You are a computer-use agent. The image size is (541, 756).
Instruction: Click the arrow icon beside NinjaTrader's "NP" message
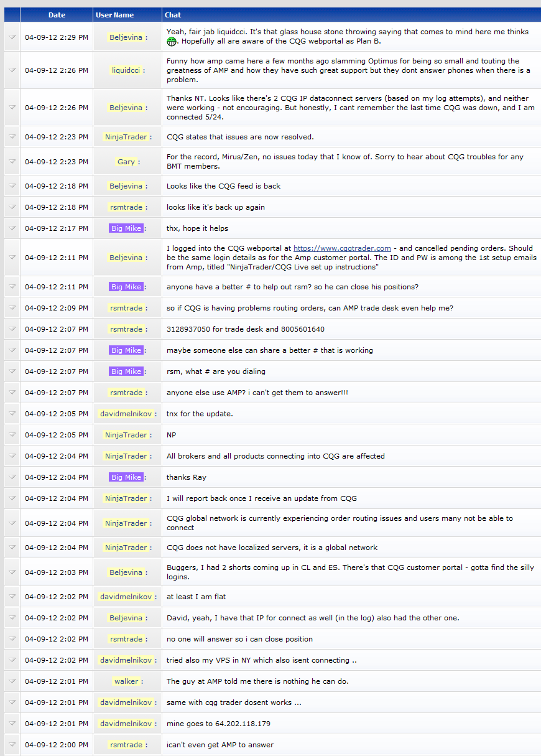pyautogui.click(x=12, y=435)
